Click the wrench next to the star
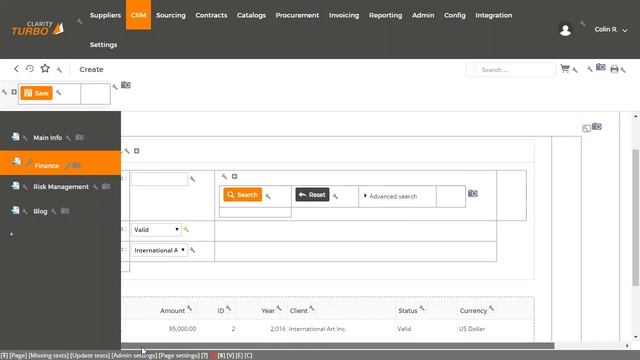Viewport: 640px width, 360px height. [x=60, y=70]
